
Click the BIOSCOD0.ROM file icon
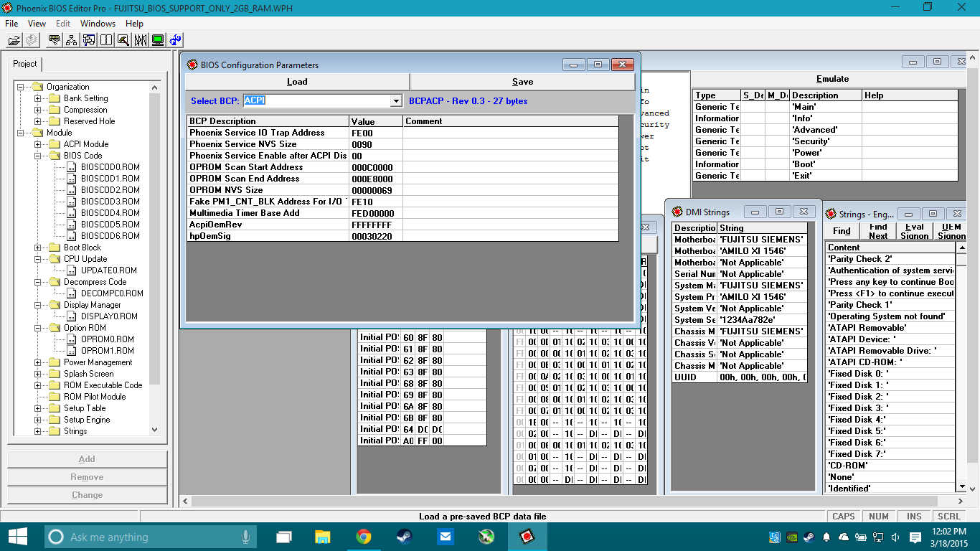pyautogui.click(x=72, y=167)
